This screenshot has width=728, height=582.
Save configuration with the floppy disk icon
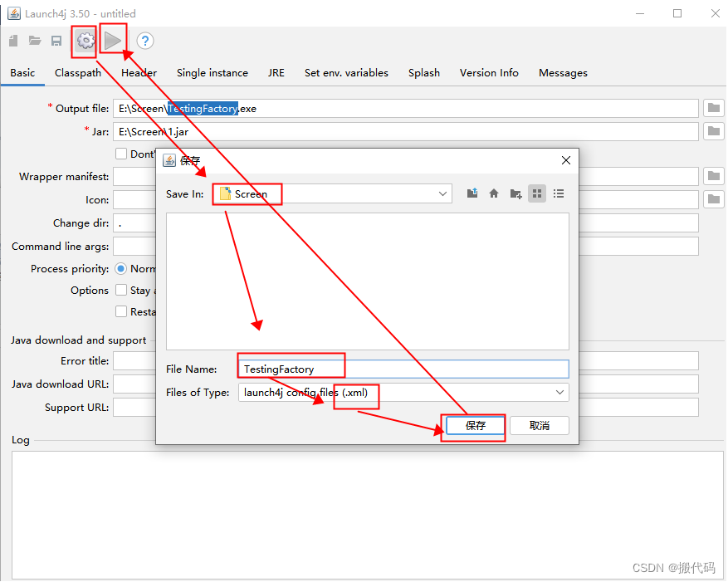pos(56,41)
